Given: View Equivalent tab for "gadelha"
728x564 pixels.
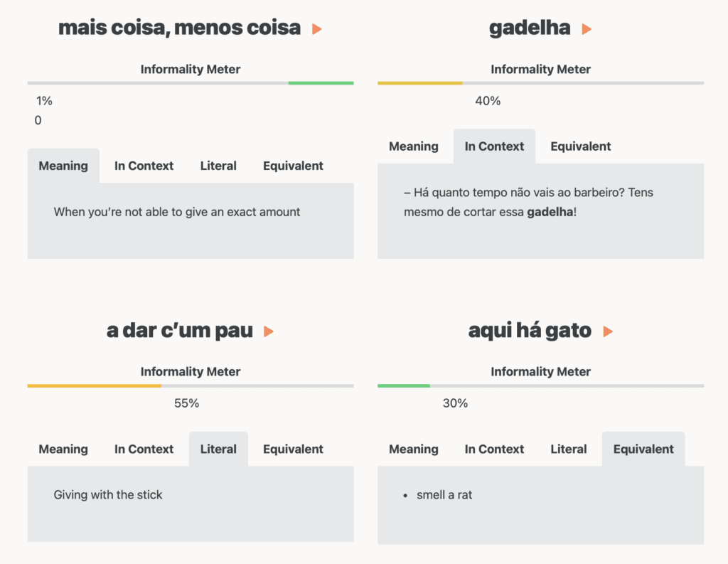Looking at the screenshot, I should (x=580, y=147).
